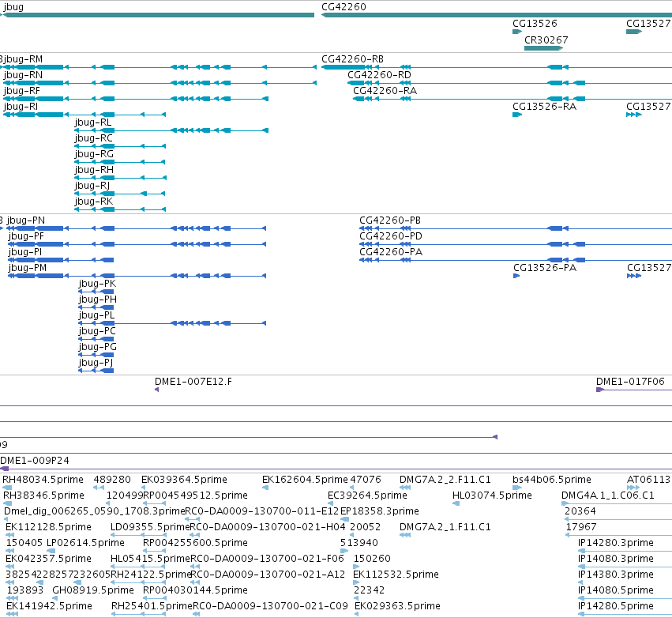Click the jbug-PJ protein label
672x618 pixels.
tap(96, 363)
